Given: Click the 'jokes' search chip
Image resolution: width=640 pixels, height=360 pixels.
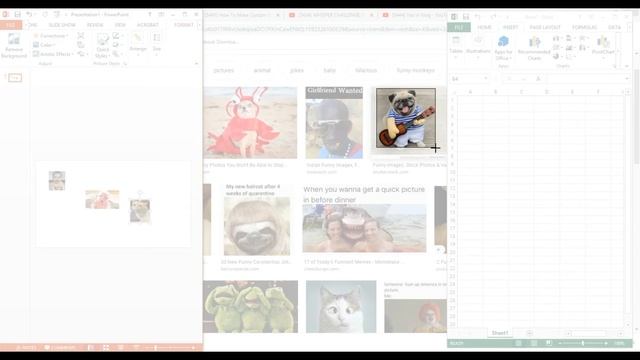Looking at the screenshot, I should tap(297, 70).
